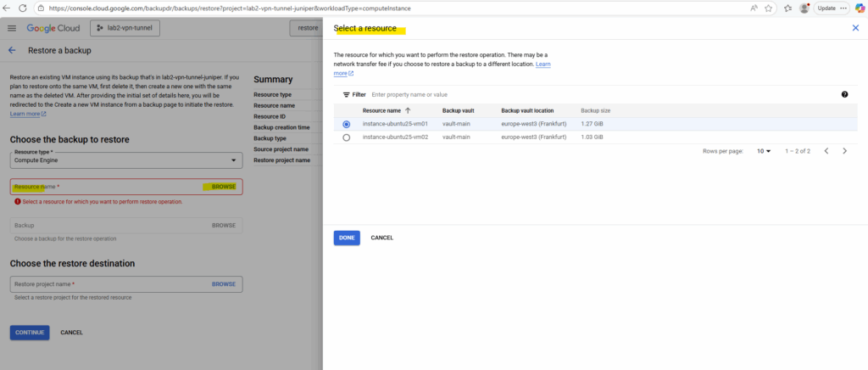868x370 pixels.
Task: Click the 1.27 GiB backup size
Action: click(592, 124)
